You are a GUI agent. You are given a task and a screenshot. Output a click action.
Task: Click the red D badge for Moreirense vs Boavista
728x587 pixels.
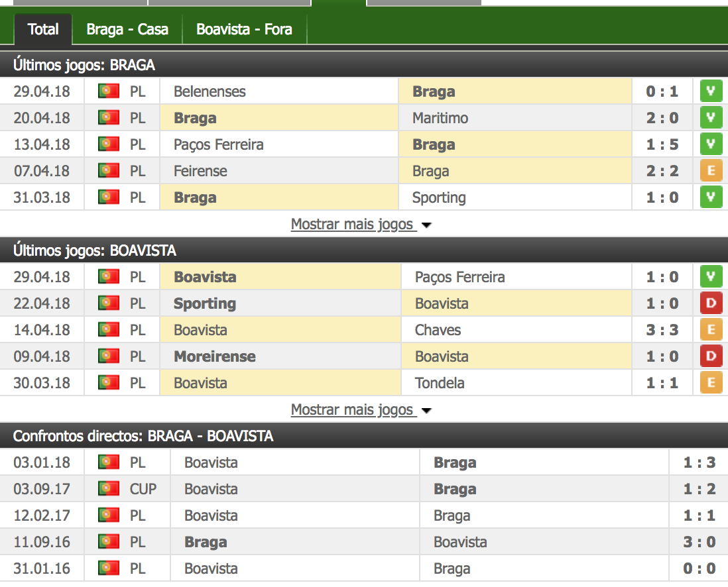[711, 356]
